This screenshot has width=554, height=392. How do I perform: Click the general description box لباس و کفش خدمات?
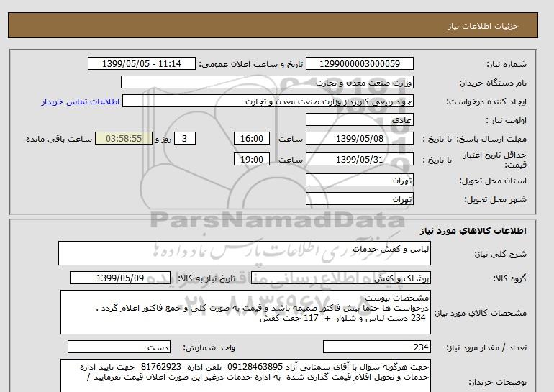point(245,253)
